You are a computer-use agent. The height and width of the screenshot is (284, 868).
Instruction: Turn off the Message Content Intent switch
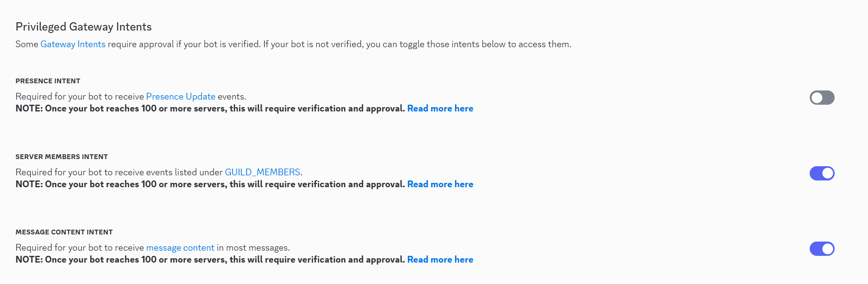point(822,249)
